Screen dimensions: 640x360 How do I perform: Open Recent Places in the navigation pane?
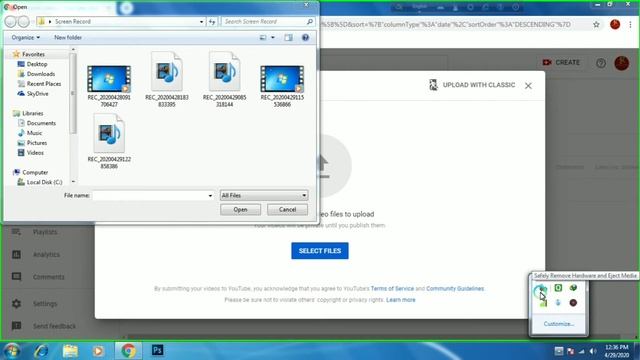coord(44,84)
